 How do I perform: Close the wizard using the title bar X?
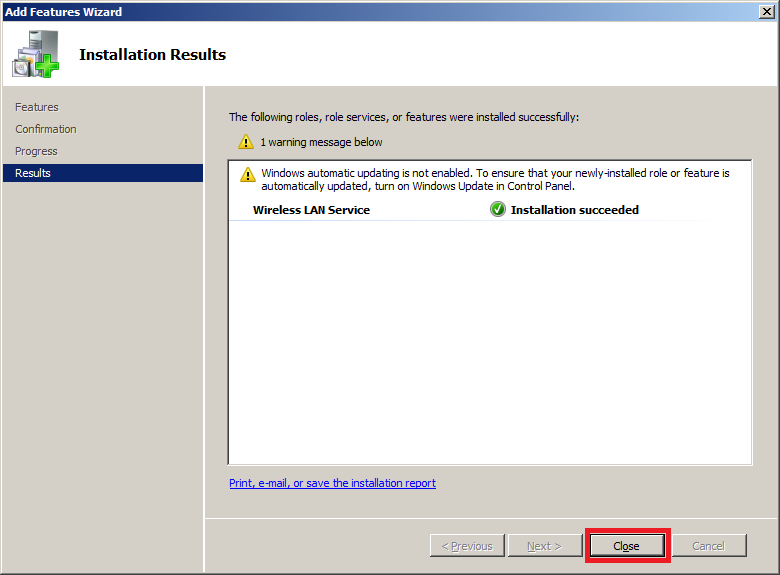766,11
